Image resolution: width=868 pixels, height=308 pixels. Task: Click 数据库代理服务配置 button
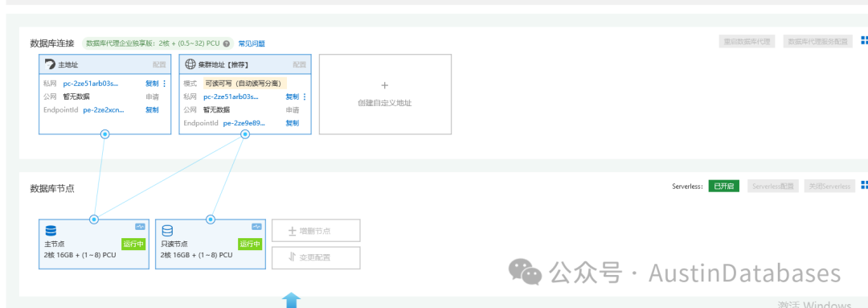(817, 42)
